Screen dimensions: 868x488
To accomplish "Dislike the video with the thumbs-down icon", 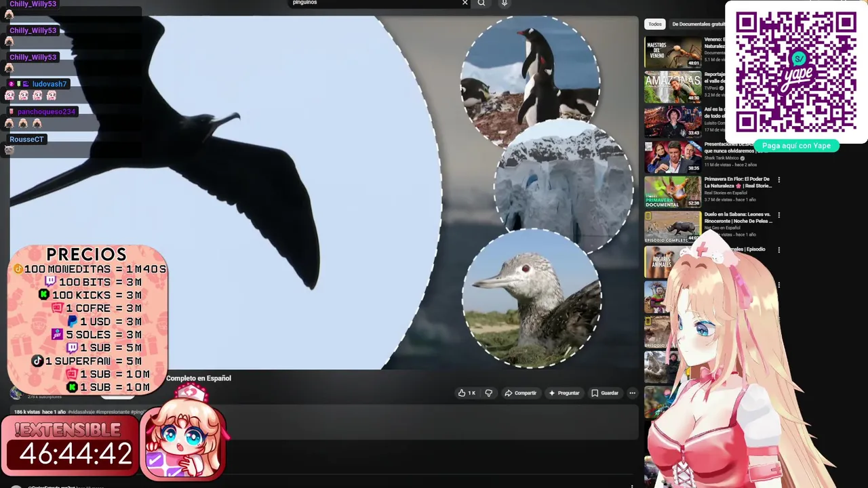I will click(x=488, y=393).
